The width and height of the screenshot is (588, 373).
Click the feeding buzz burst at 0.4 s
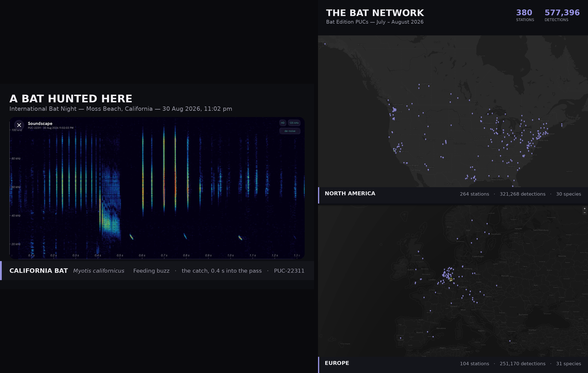pos(109,215)
